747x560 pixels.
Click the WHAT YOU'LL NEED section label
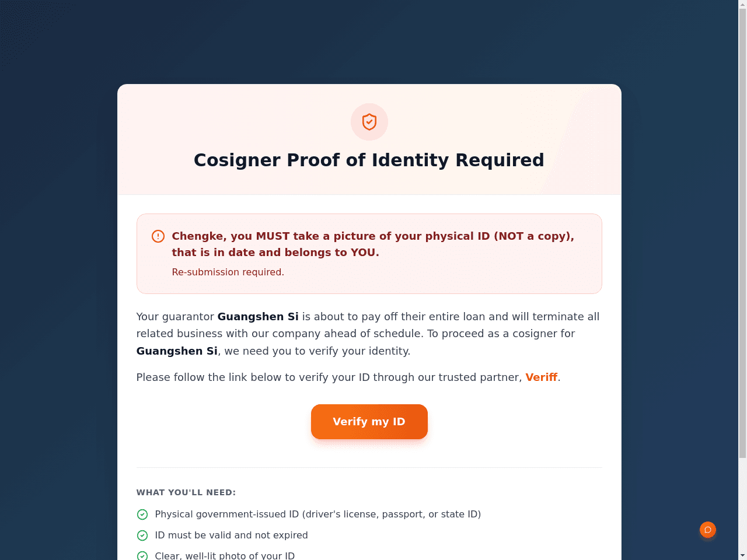pyautogui.click(x=186, y=492)
